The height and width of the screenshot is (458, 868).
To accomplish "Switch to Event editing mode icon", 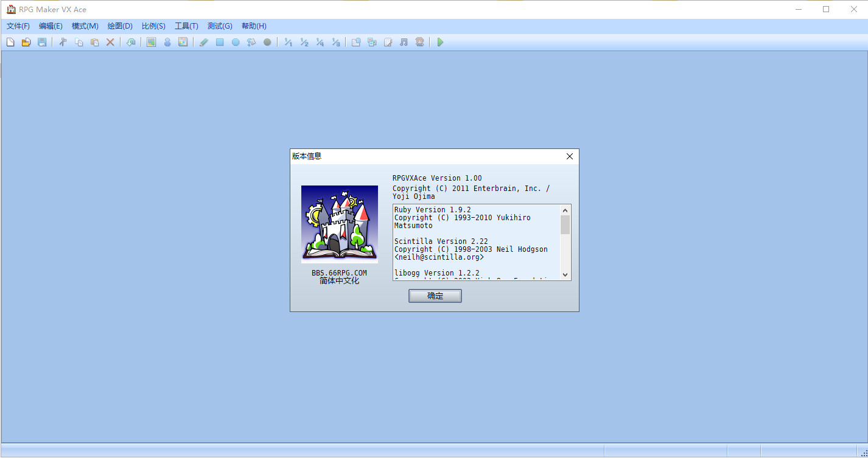I will (x=167, y=42).
